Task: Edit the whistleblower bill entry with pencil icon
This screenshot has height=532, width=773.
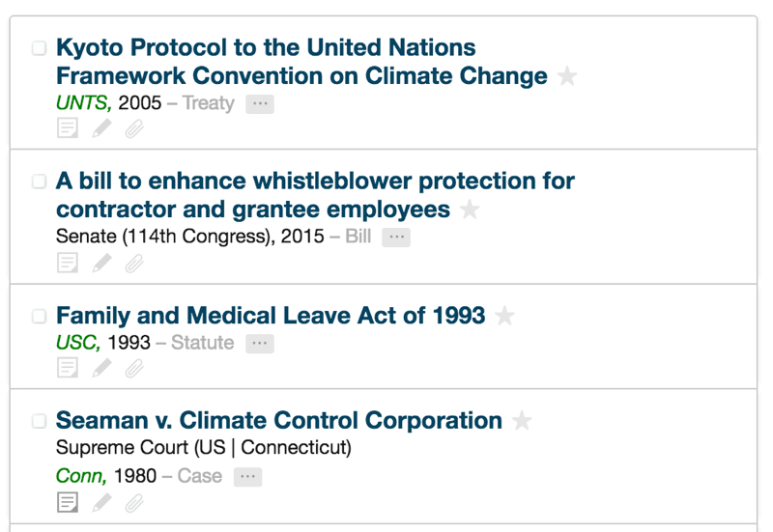Action: point(102,263)
